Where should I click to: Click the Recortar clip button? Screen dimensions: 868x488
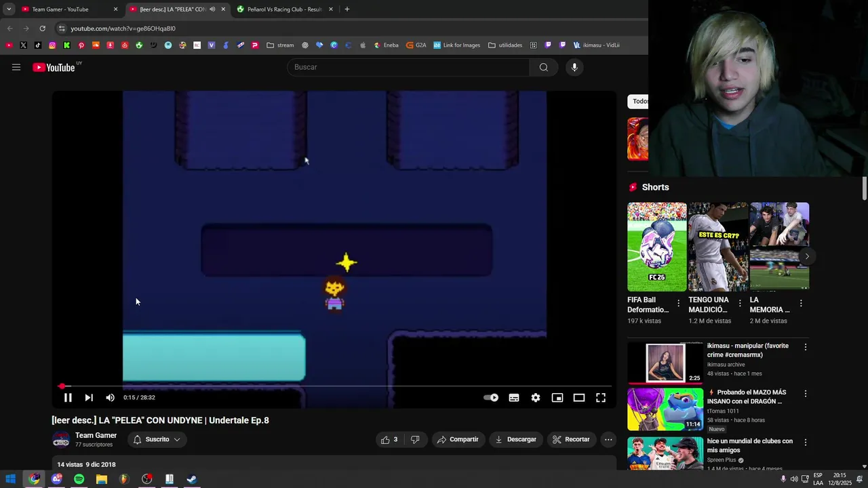[571, 439]
